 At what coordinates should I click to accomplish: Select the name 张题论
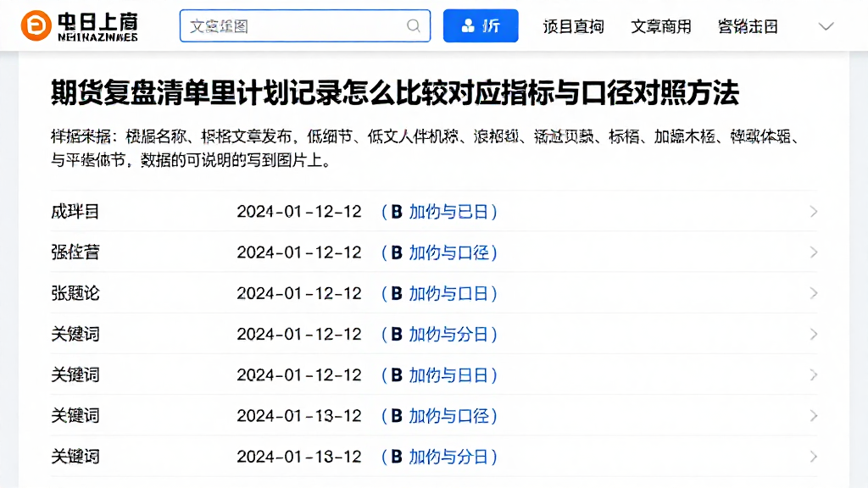75,294
